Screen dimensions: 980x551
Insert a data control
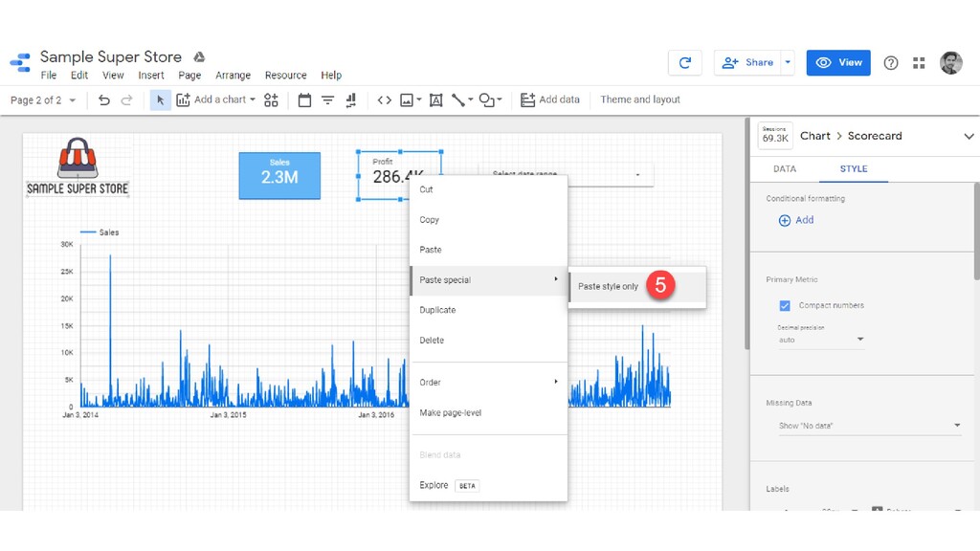pos(351,99)
